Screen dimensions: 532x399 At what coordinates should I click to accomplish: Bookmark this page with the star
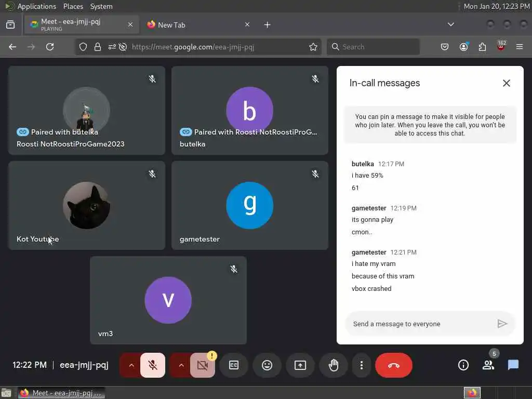pos(313,47)
